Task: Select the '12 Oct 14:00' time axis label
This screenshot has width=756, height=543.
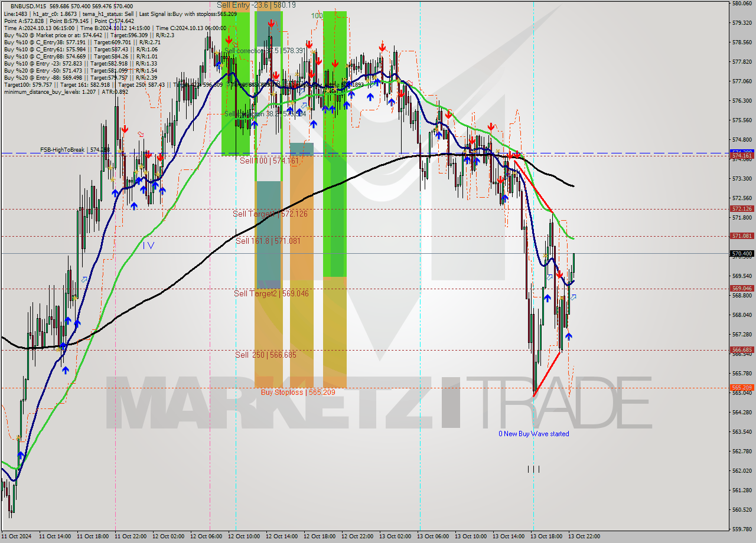Action: coord(281,537)
